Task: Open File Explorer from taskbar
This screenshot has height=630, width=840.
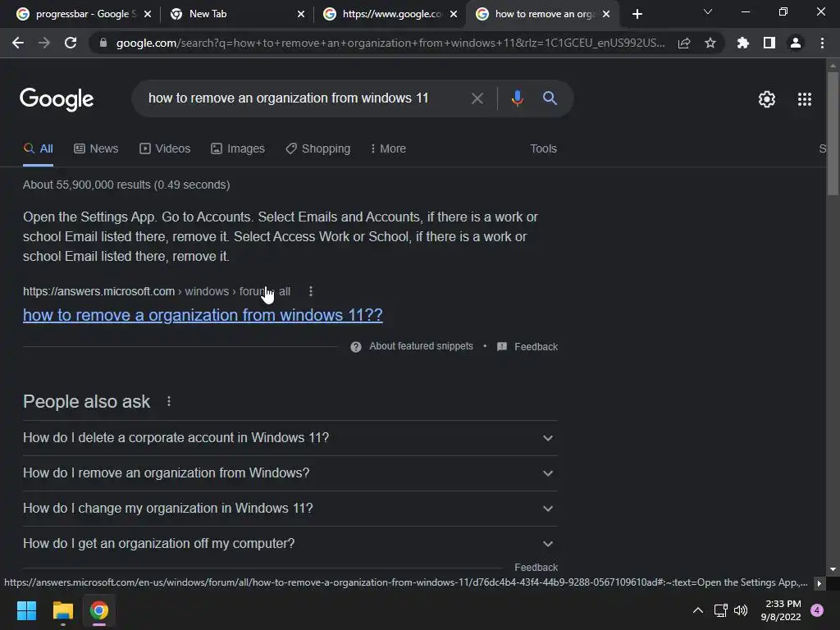Action: click(x=62, y=610)
